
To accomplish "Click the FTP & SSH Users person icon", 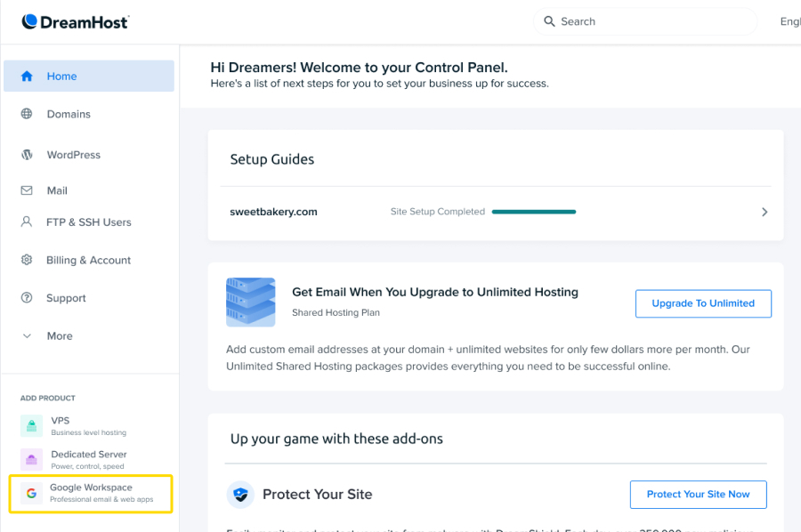I will tap(27, 222).
